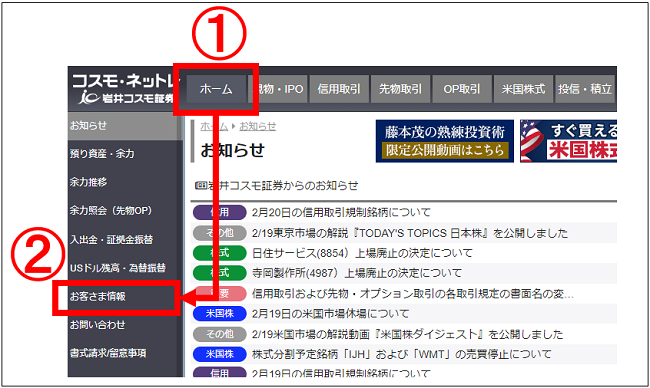Open 書式請求/留意事項 in the sidebar
The width and height of the screenshot is (650, 388).
pos(125,353)
